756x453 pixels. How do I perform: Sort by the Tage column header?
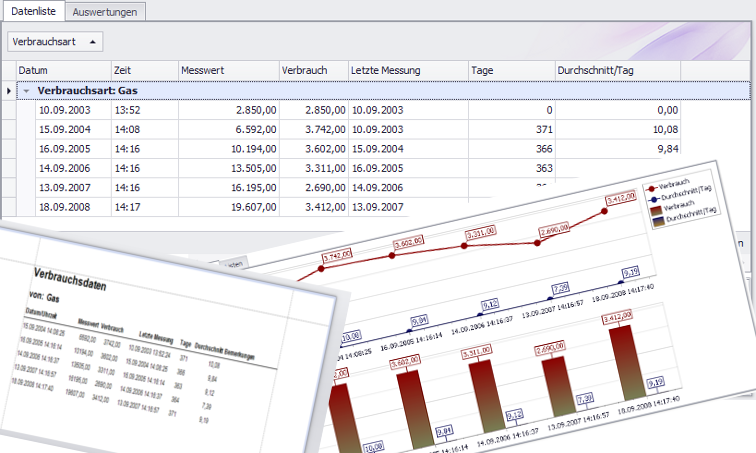(512, 70)
